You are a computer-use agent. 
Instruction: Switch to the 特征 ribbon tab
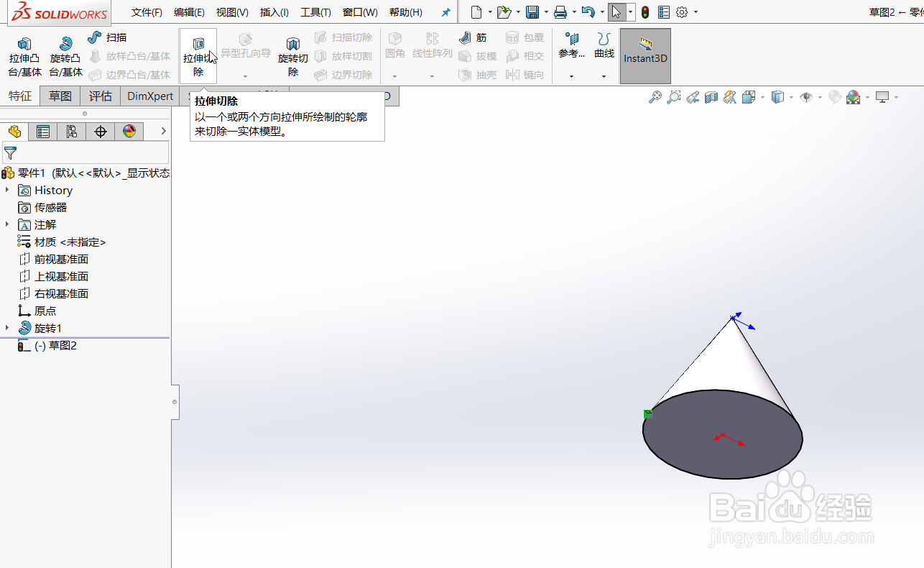click(20, 96)
